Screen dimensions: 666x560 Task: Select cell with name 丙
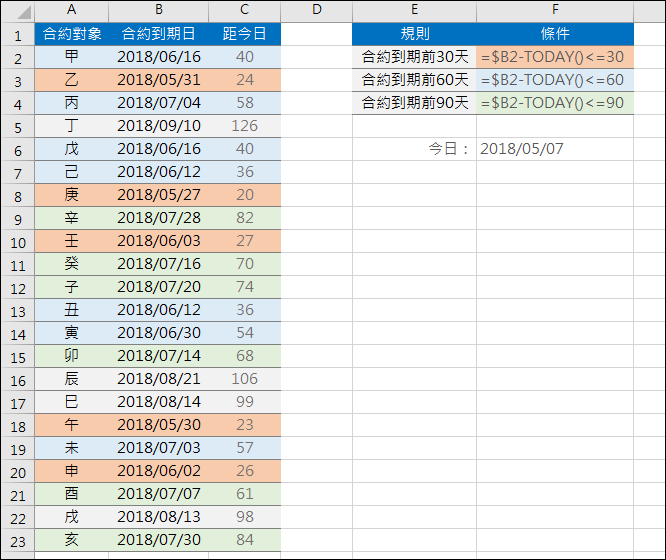71,103
